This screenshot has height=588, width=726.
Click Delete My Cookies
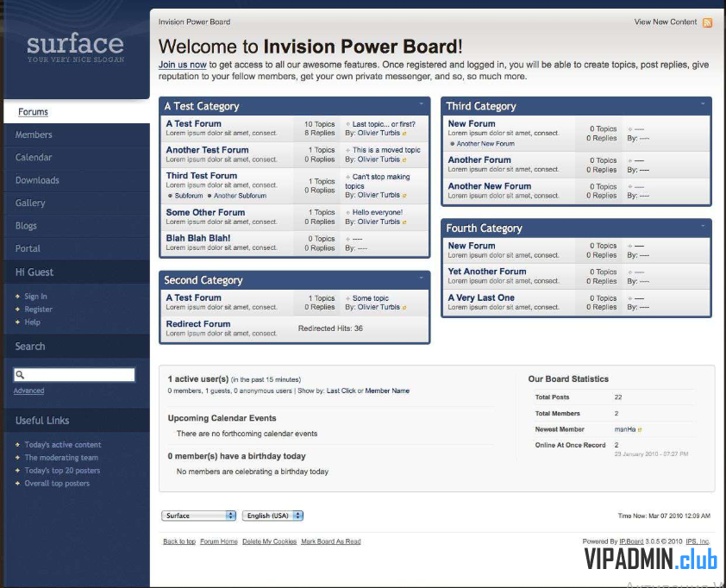[x=270, y=541]
